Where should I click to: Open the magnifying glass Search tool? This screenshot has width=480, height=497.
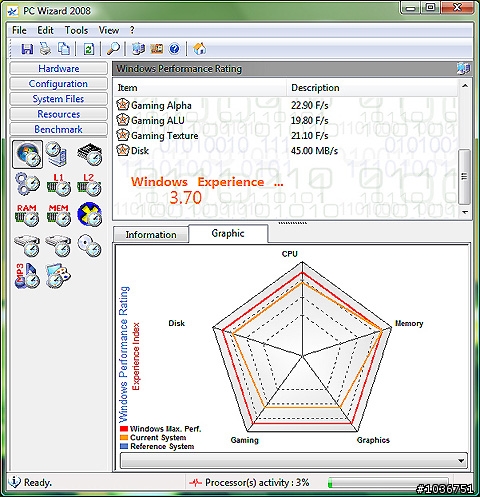tap(113, 49)
